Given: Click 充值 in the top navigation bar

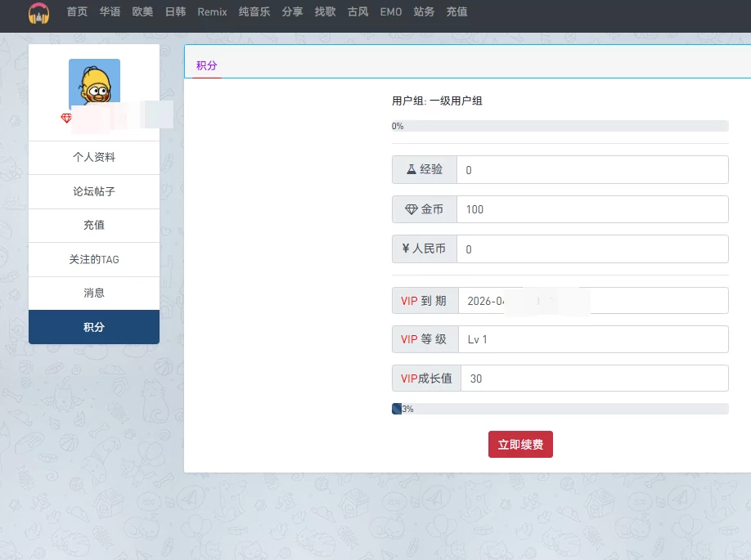Looking at the screenshot, I should click(457, 11).
